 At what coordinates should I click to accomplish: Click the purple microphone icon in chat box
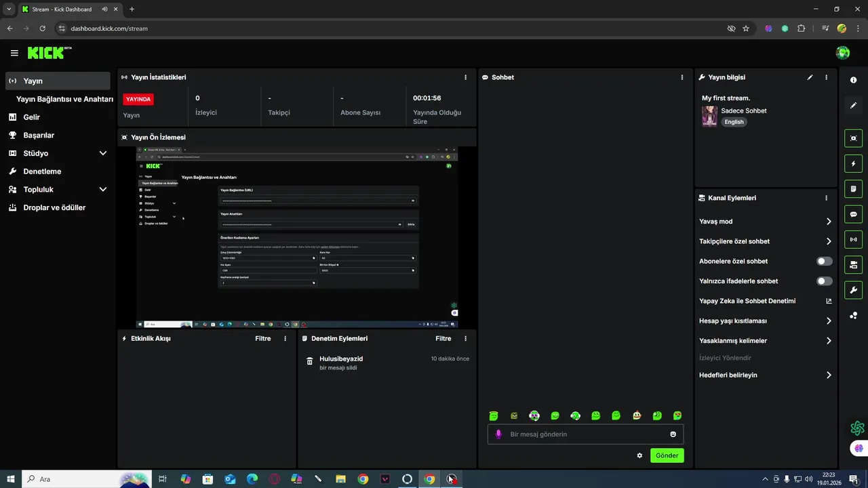498,434
